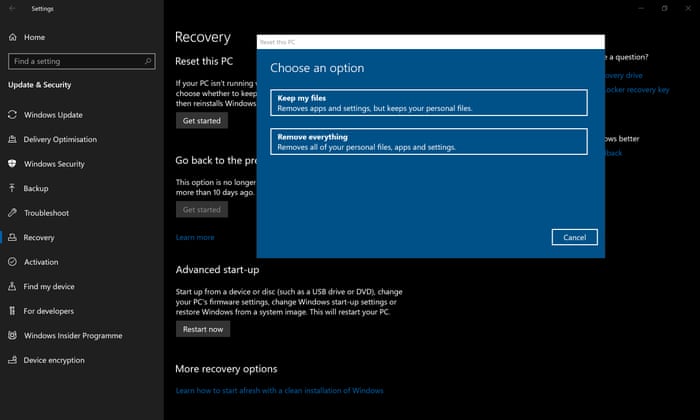This screenshot has height=420, width=700.
Task: Select the Troubleshoot wrench icon
Action: pos(13,213)
